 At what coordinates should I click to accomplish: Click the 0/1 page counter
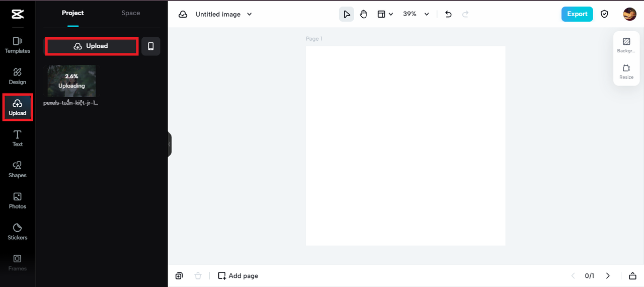[x=590, y=276]
